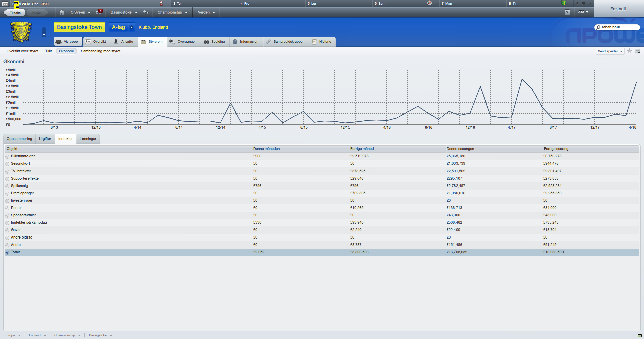Image resolution: width=644 pixels, height=339 pixels.
Task: Open the Verden dropdown menu
Action: click(206, 12)
